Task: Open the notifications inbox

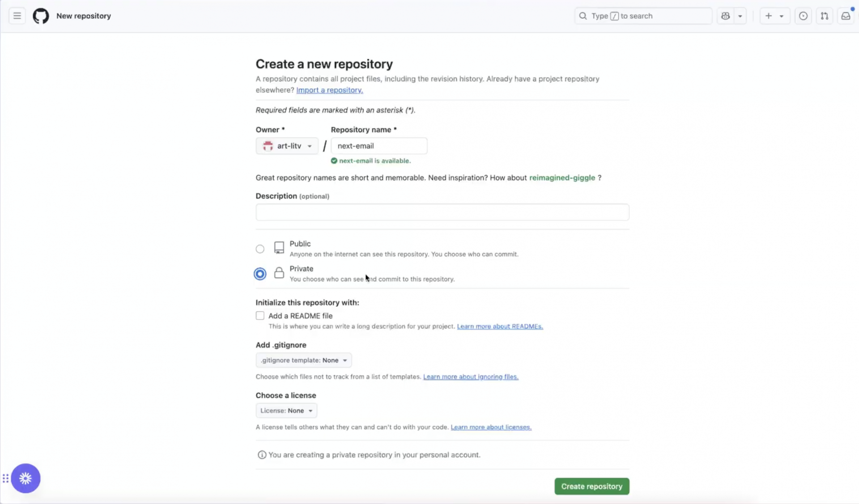Action: coord(846,16)
